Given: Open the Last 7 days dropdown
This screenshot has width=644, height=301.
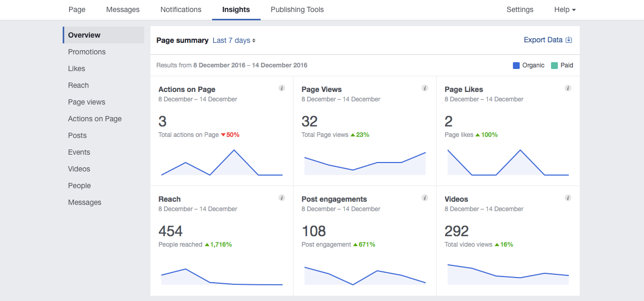Looking at the screenshot, I should [234, 40].
